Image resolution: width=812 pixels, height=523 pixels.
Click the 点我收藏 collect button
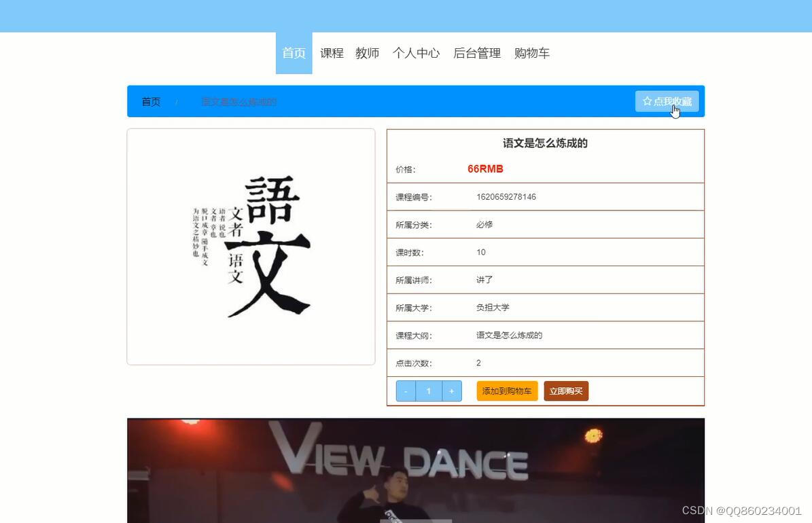667,101
